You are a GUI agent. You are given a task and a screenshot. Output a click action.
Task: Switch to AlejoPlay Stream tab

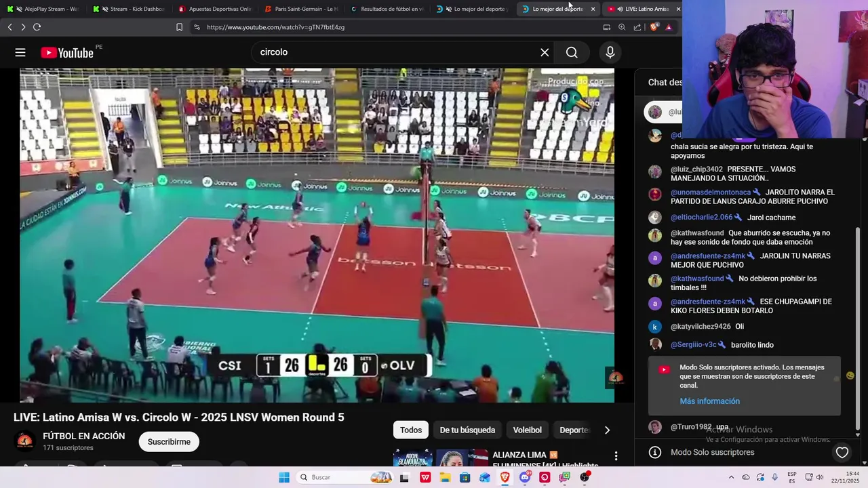click(x=45, y=9)
